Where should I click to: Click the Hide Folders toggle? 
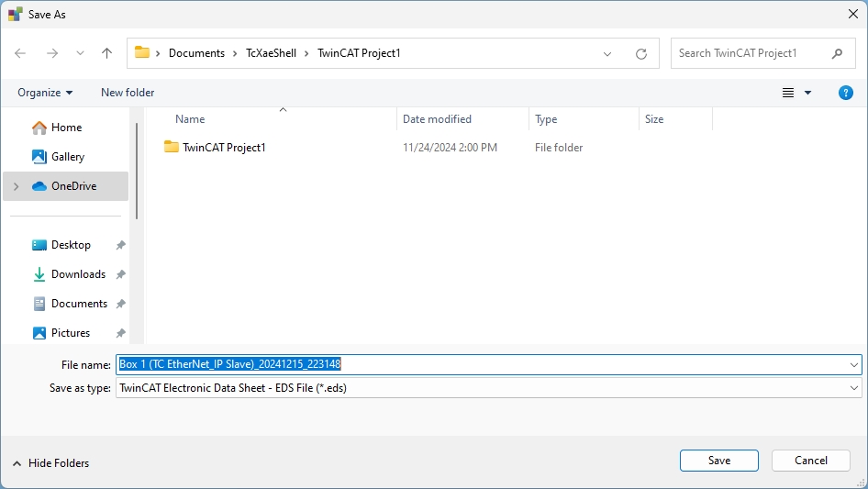[51, 463]
